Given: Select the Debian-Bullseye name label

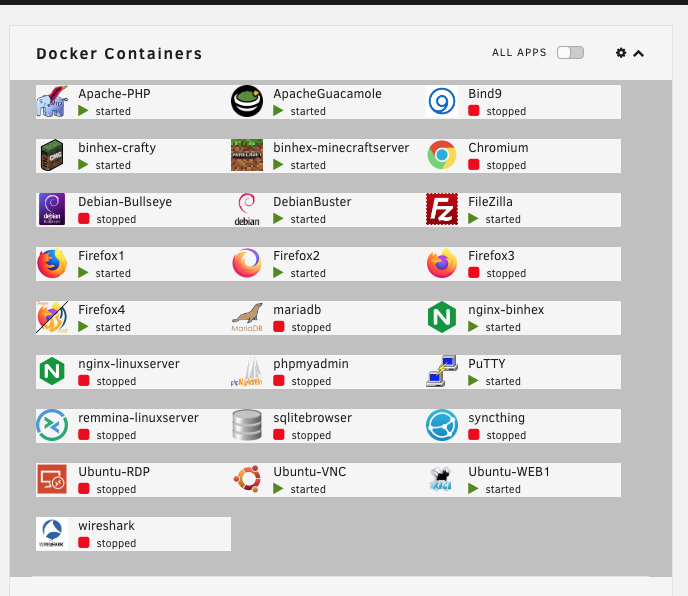Looking at the screenshot, I should click(125, 202).
